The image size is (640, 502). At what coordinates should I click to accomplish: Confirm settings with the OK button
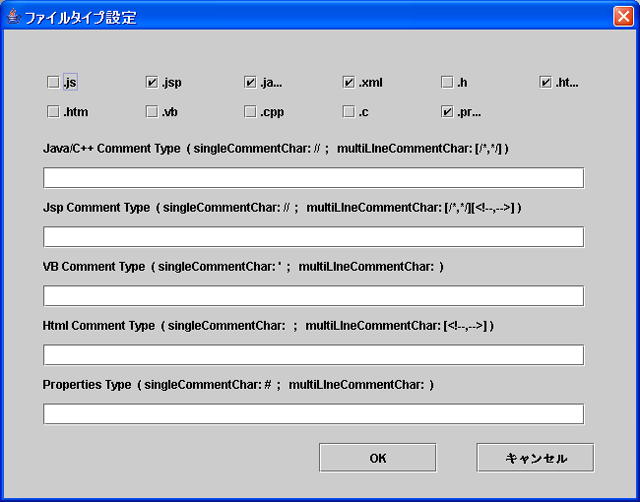tap(377, 458)
